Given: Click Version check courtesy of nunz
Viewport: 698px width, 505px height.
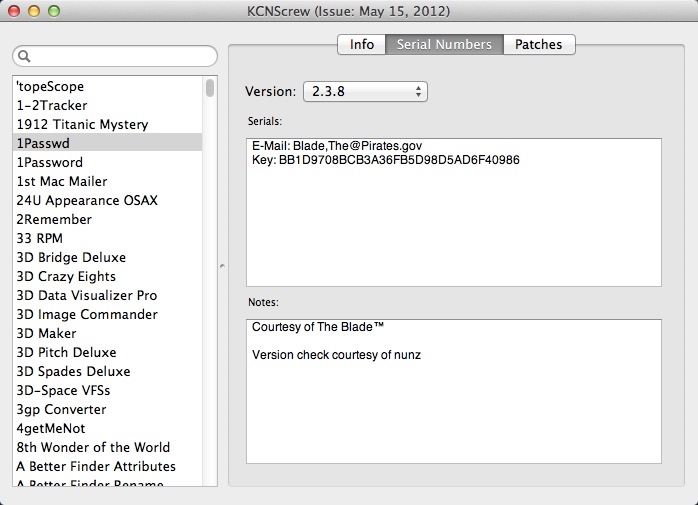Looking at the screenshot, I should coord(336,355).
